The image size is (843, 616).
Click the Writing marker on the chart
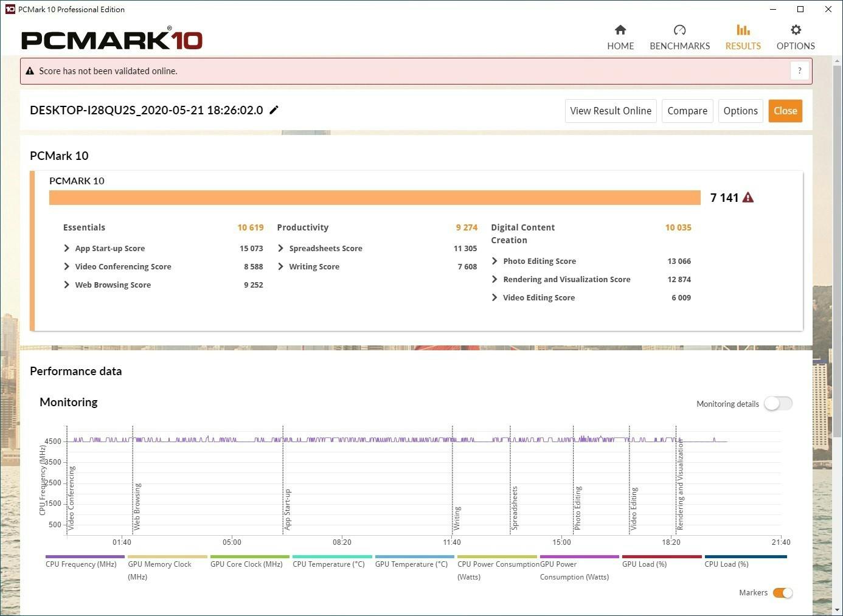pos(457,517)
